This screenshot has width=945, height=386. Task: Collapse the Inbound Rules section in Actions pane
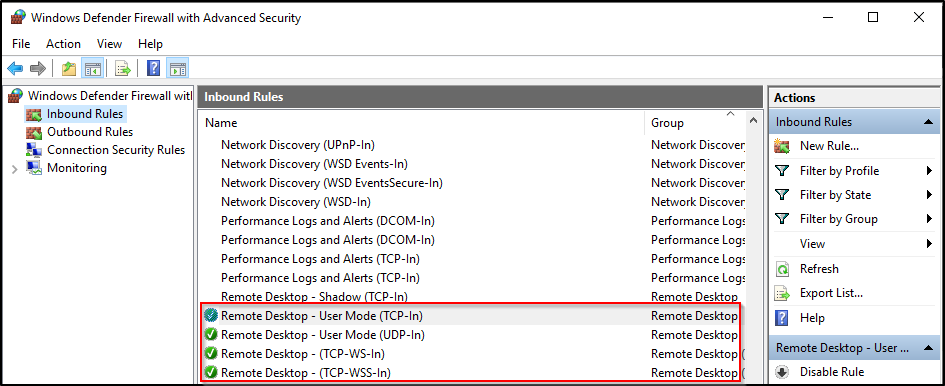[928, 122]
